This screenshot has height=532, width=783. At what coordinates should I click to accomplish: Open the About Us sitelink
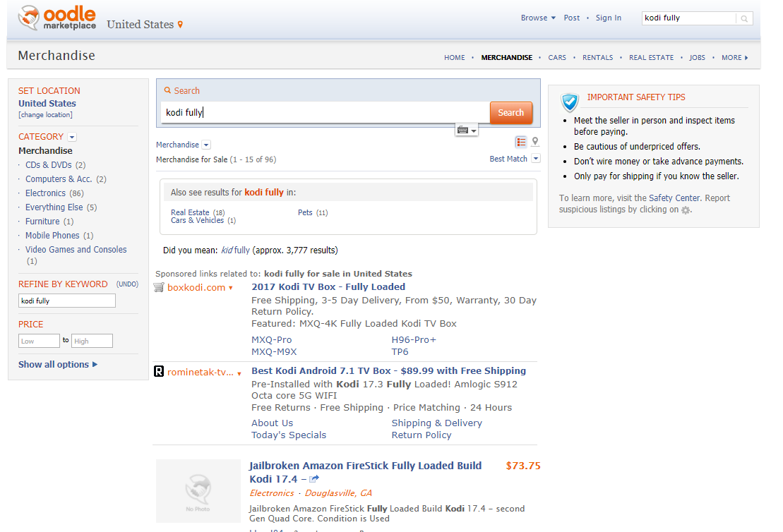272,423
